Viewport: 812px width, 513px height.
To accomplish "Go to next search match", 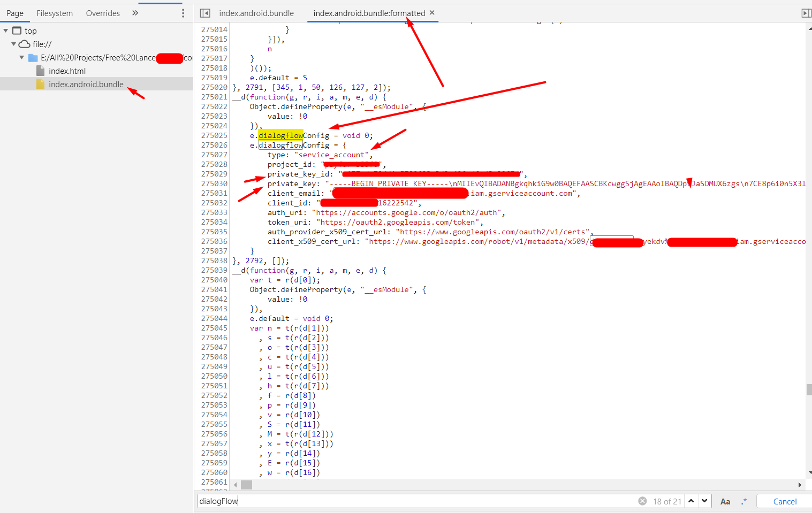I will [x=704, y=501].
